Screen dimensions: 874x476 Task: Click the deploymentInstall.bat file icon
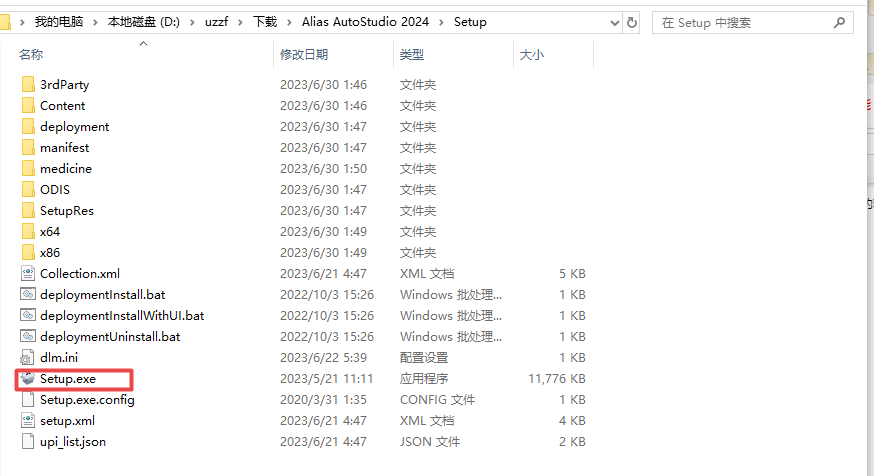click(x=27, y=295)
